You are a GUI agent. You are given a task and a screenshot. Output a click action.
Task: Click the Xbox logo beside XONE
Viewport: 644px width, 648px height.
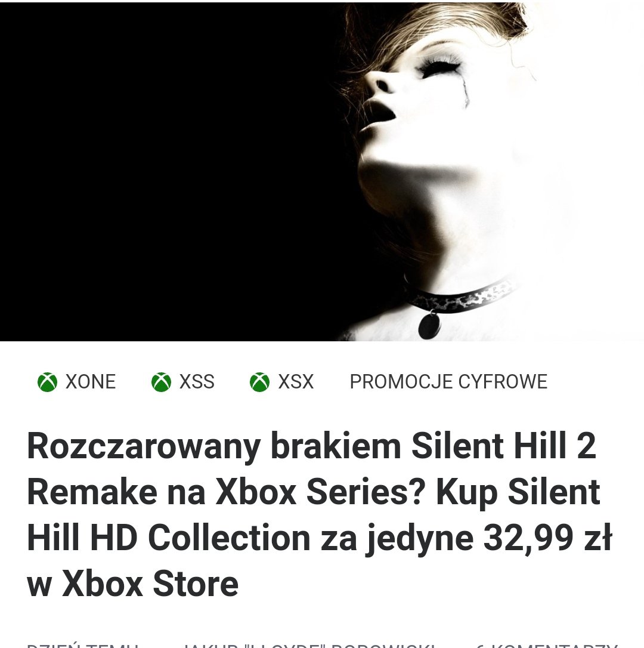(48, 382)
